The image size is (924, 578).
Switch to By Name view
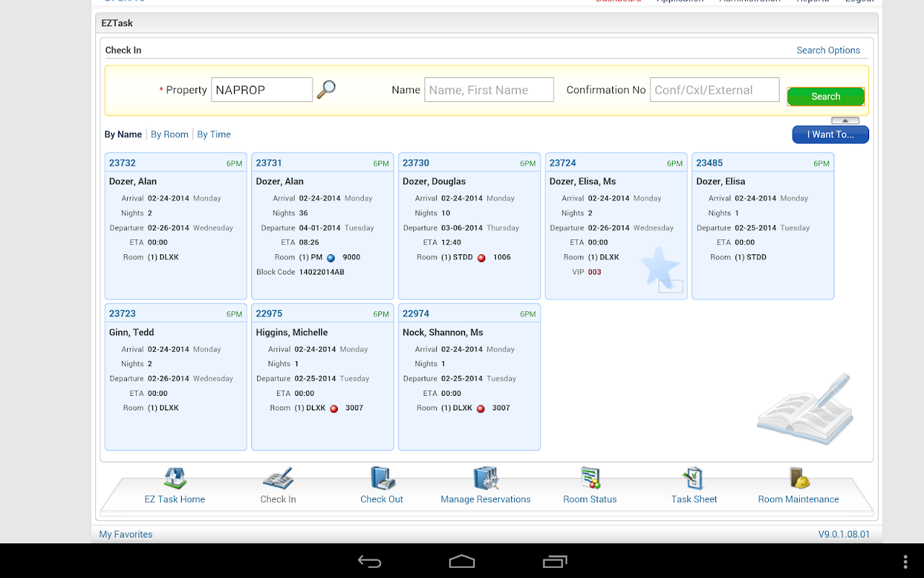pos(123,134)
